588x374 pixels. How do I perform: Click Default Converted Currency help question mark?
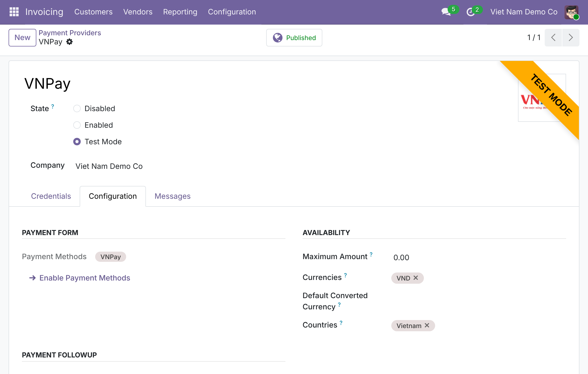pyautogui.click(x=339, y=305)
